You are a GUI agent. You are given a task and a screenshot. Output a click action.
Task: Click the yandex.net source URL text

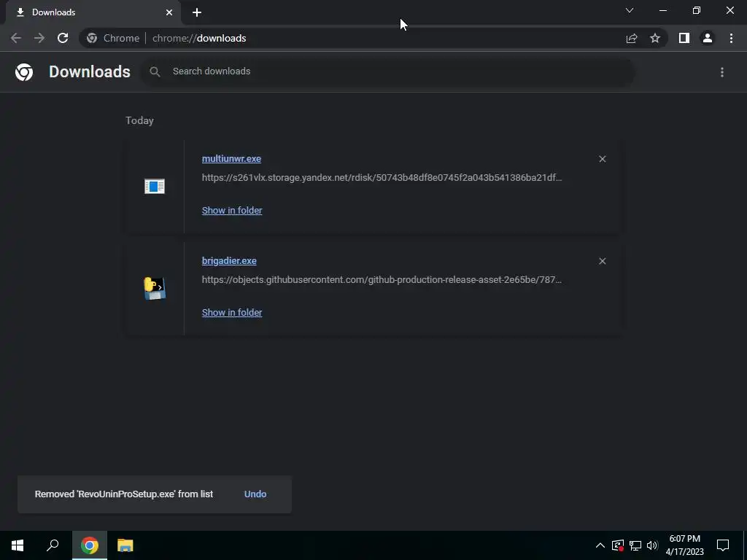[382, 178]
